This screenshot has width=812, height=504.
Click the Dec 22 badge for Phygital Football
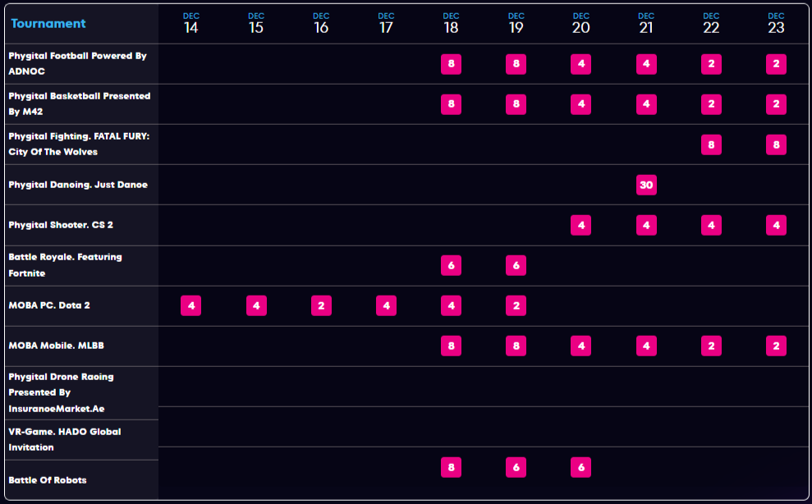711,64
